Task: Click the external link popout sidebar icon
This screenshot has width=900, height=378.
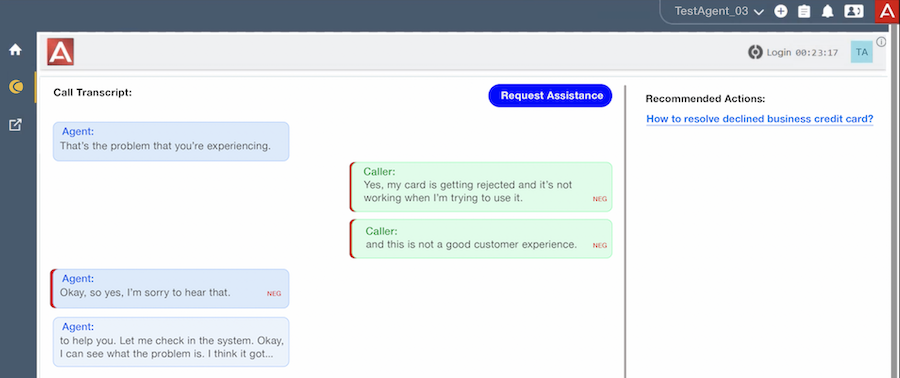Action: [15, 124]
